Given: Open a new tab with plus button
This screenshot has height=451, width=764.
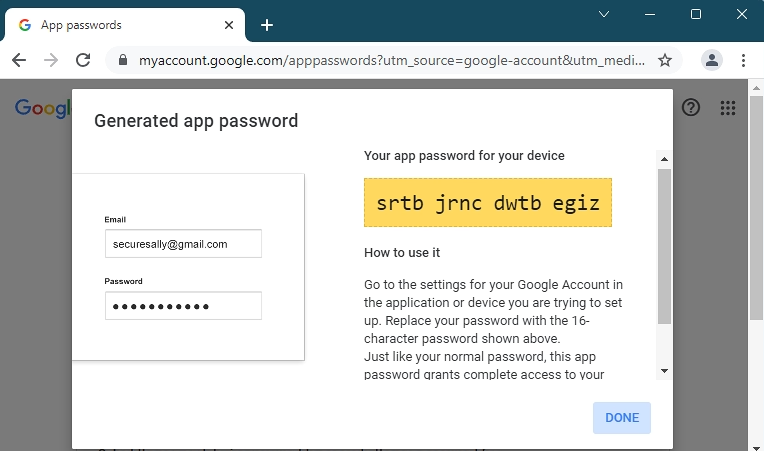Looking at the screenshot, I should (x=267, y=25).
